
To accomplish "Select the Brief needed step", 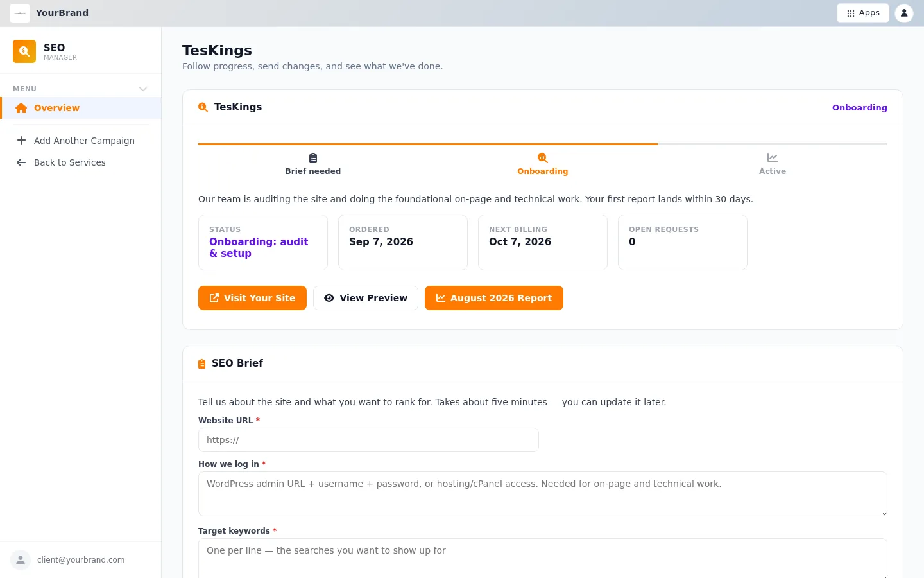I will pos(313,164).
